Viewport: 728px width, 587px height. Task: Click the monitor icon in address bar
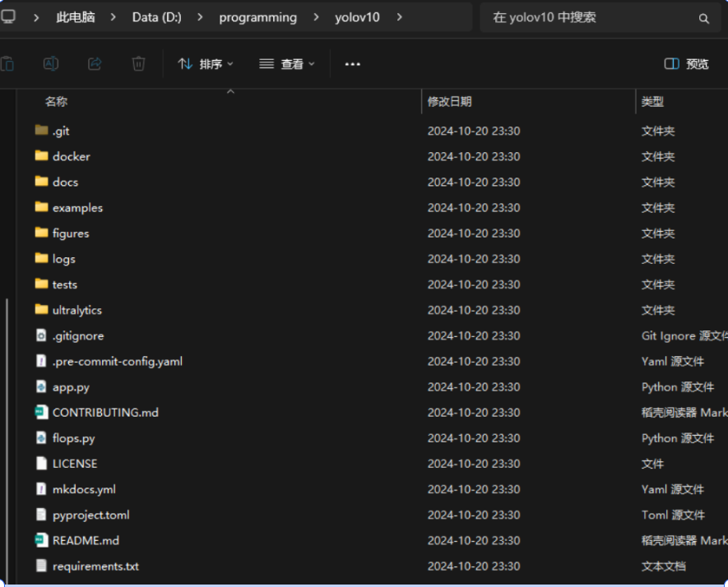pos(8,17)
